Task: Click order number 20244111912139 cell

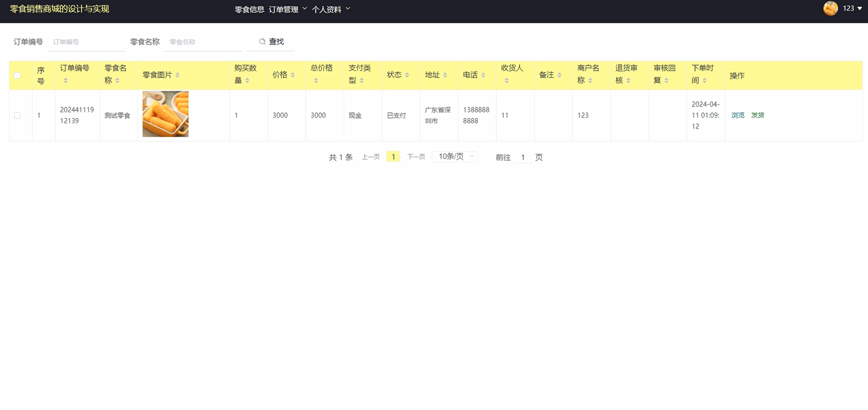Action: [77, 115]
